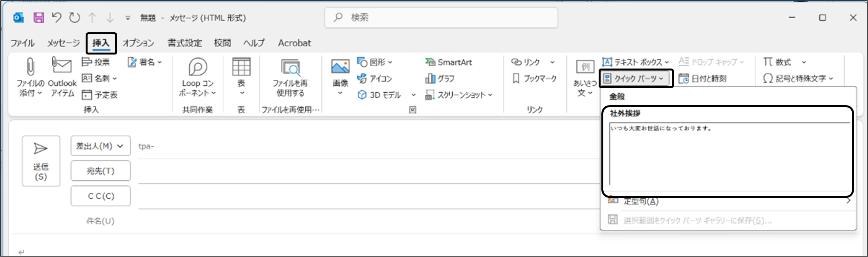Image resolution: width=868 pixels, height=257 pixels.
Task: Expand the From (差出人) dropdown
Action: point(100,146)
